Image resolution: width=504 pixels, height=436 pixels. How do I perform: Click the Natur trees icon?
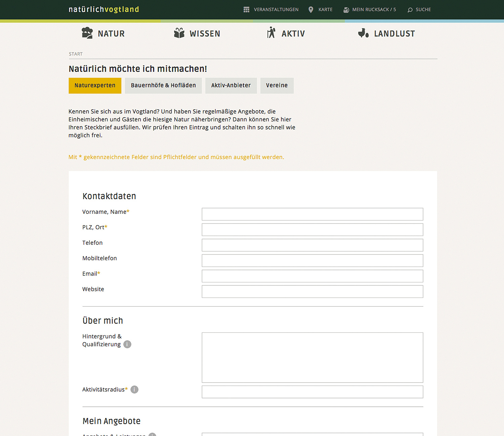(x=87, y=33)
